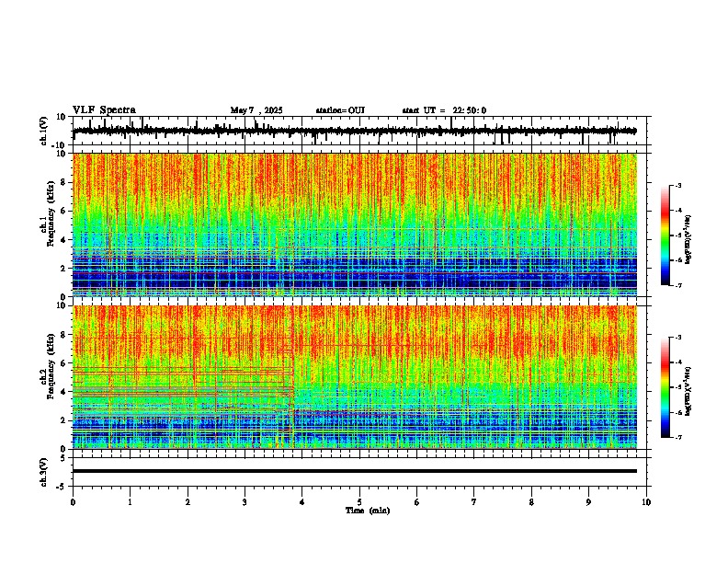Click the ch.1 spectrogram panel
Image resolution: width=728 pixels, height=563 pixels.
(355, 224)
